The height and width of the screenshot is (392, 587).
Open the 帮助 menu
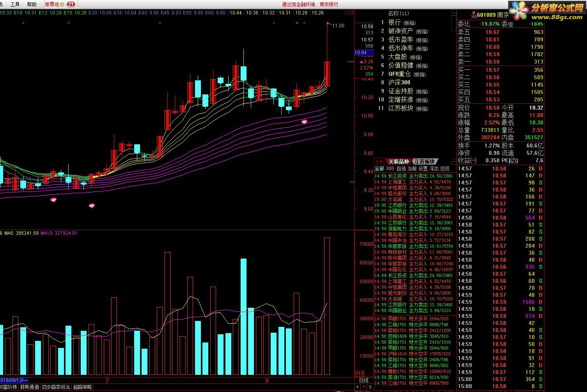click(32, 4)
